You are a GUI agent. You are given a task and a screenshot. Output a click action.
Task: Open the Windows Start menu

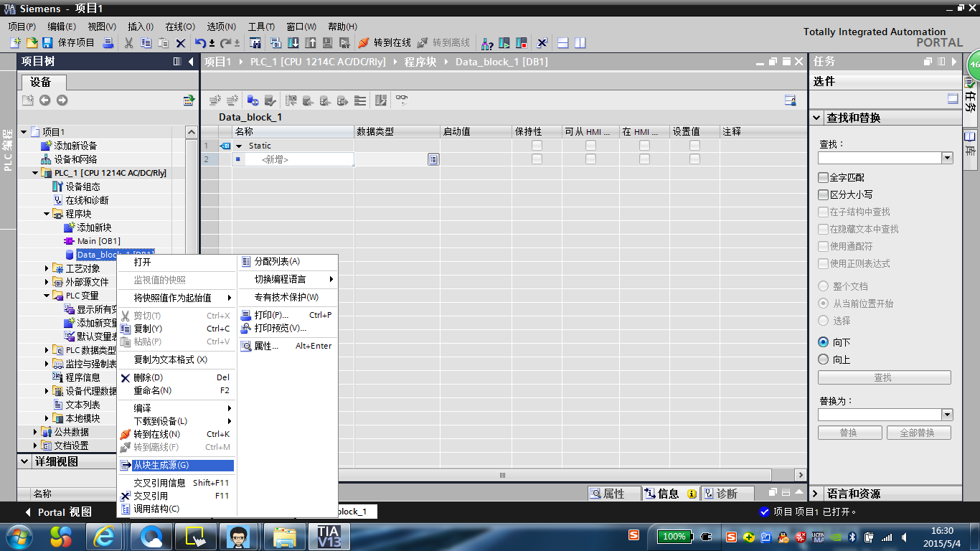[x=18, y=536]
